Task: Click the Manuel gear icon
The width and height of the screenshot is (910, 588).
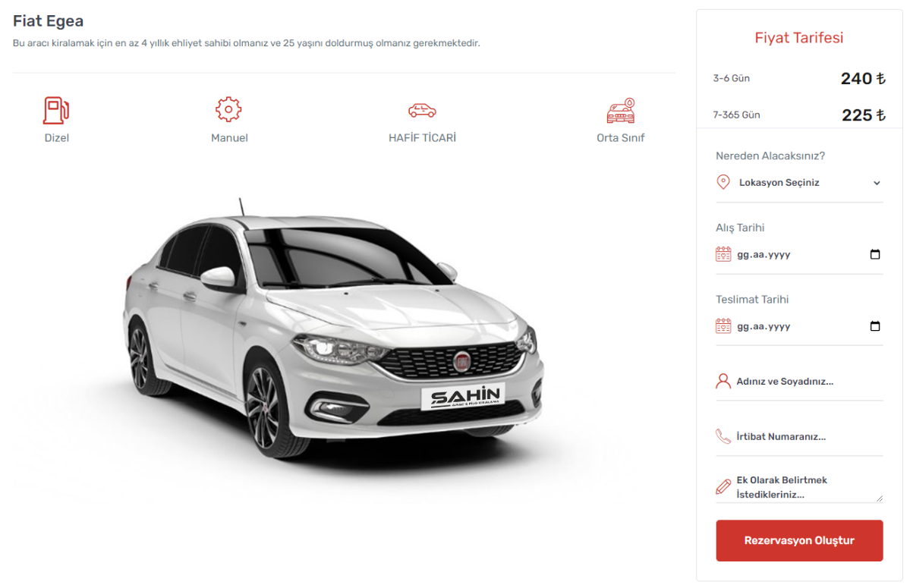Action: click(228, 109)
